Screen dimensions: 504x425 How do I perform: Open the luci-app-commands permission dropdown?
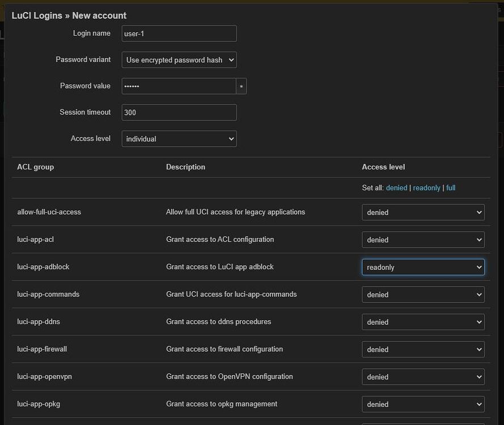[422, 294]
